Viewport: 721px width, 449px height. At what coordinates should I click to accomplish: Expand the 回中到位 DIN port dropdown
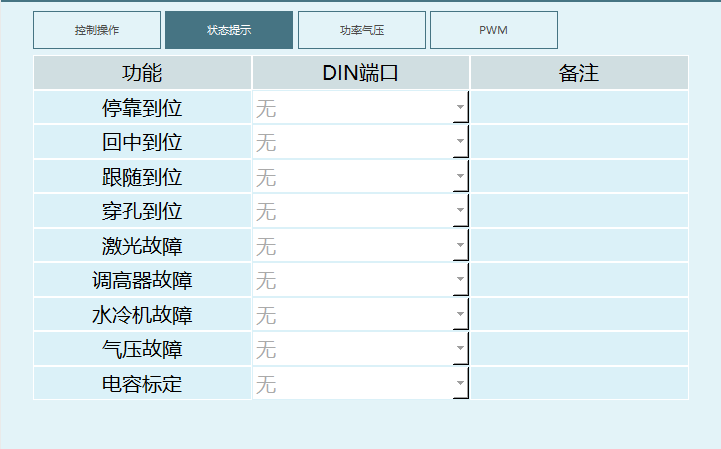point(460,142)
